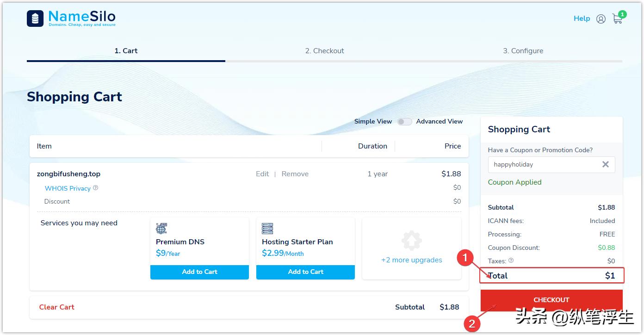Remove zongbifusheng.top from the cart
This screenshot has height=335, width=644.
pyautogui.click(x=295, y=174)
